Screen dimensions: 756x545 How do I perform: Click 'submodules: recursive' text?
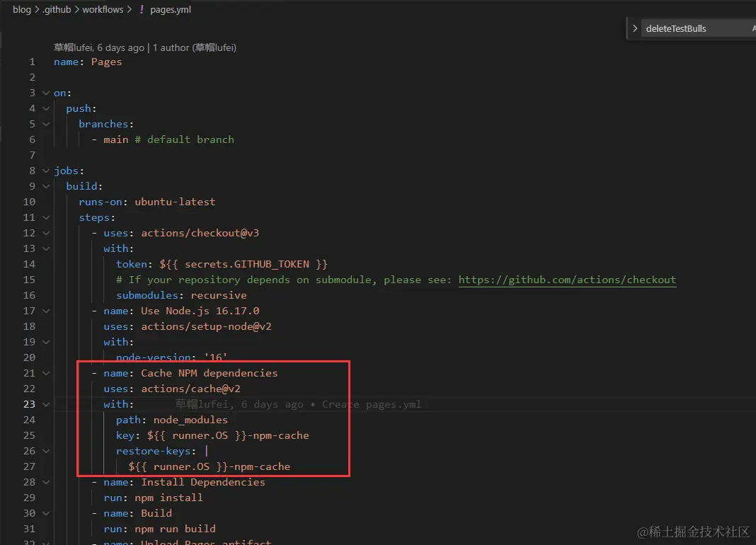point(181,295)
